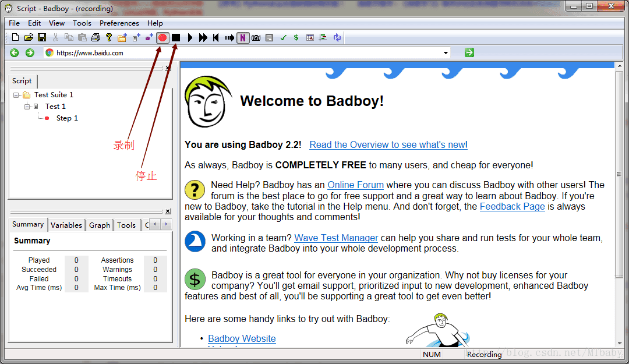Click the Recording status bar text
This screenshot has height=364, width=629.
[x=484, y=354]
